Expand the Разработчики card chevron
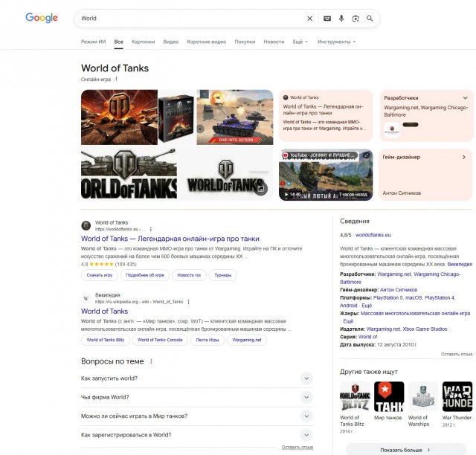 click(x=465, y=98)
